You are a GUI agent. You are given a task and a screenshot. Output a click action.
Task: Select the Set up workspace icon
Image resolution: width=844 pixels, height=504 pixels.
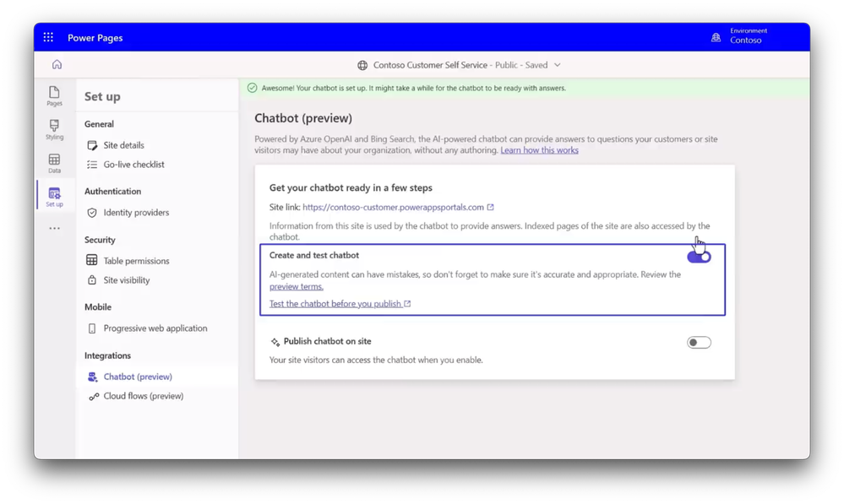click(x=54, y=197)
